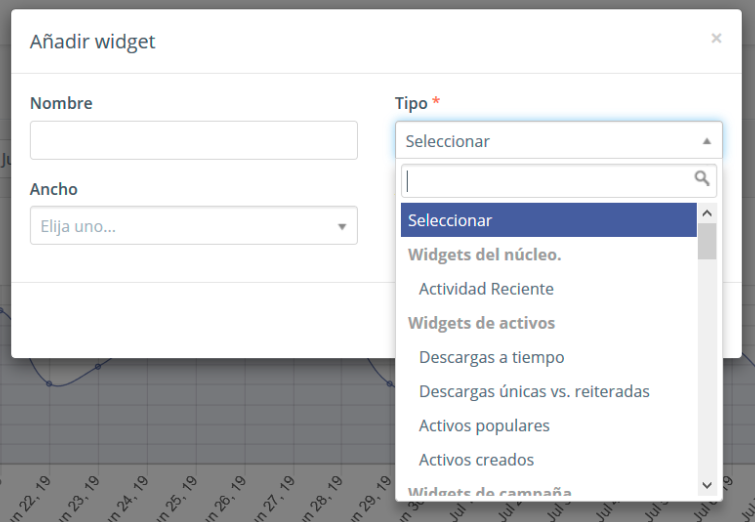Select Actividad Reciente widget type
The height and width of the screenshot is (522, 755).
[x=486, y=289]
